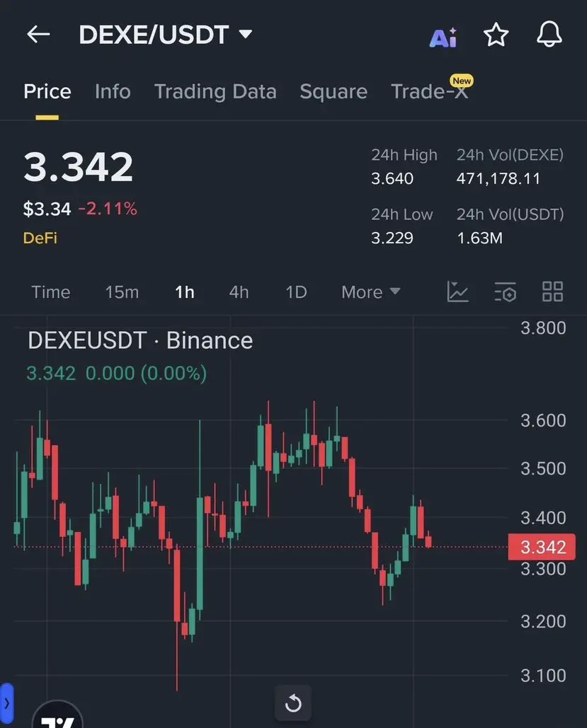
Task: Reset the chart view with refresh icon
Action: click(x=293, y=703)
